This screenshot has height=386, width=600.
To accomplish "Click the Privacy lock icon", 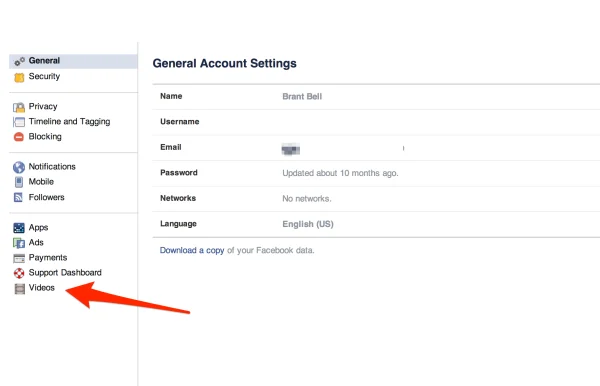I will [19, 107].
